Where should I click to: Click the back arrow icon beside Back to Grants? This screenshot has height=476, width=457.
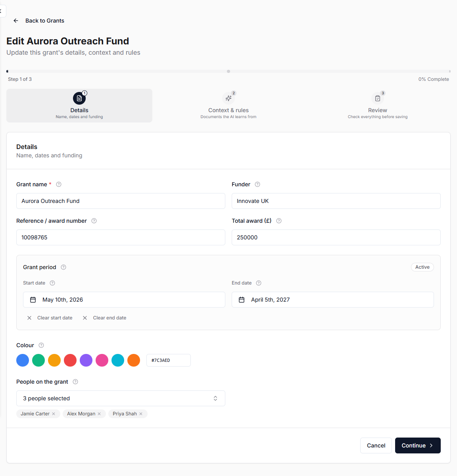pyautogui.click(x=16, y=21)
